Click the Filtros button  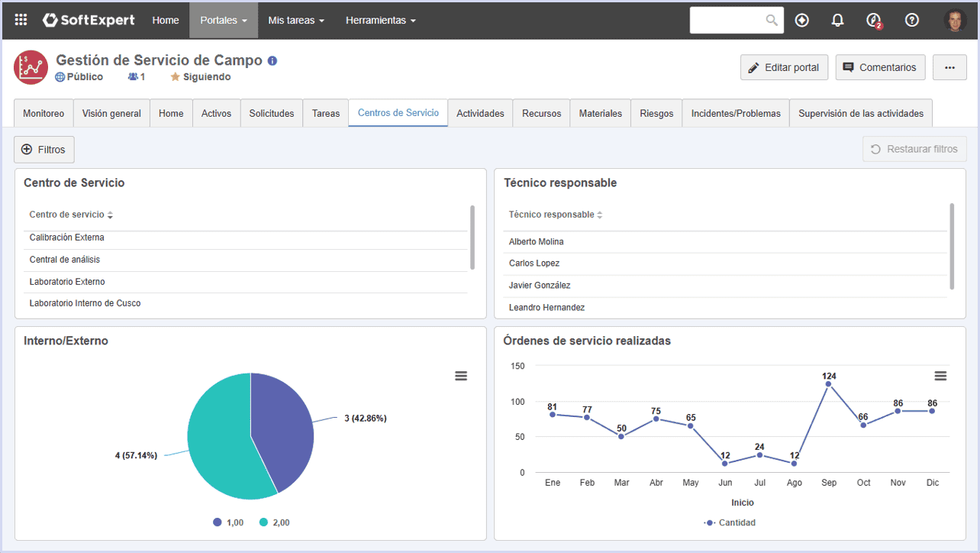(44, 150)
